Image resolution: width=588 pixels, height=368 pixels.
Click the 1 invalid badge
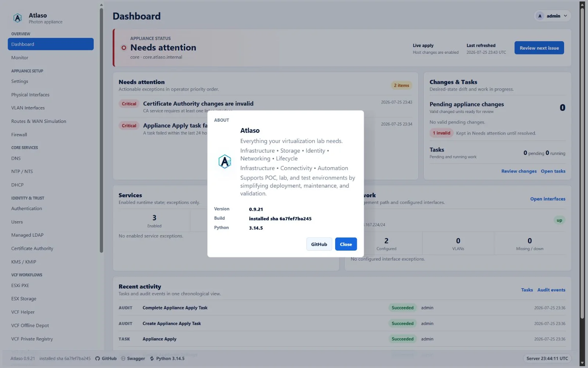click(441, 133)
